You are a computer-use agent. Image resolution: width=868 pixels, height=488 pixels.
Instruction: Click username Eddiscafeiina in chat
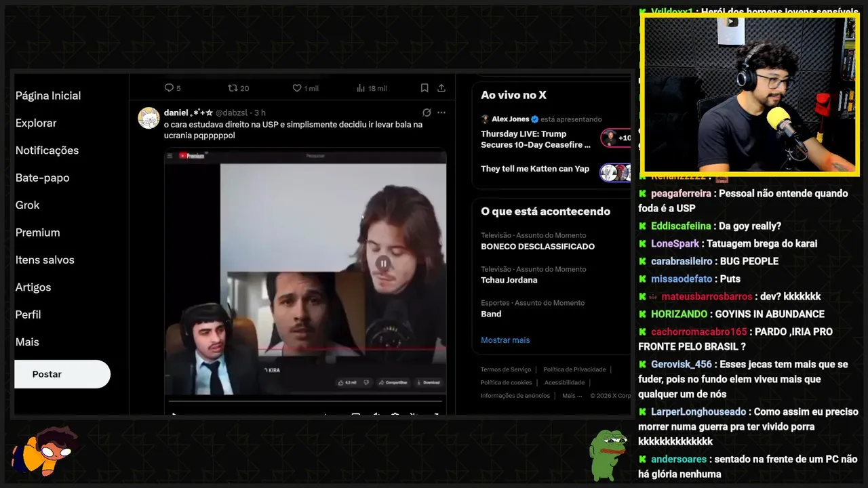(681, 226)
